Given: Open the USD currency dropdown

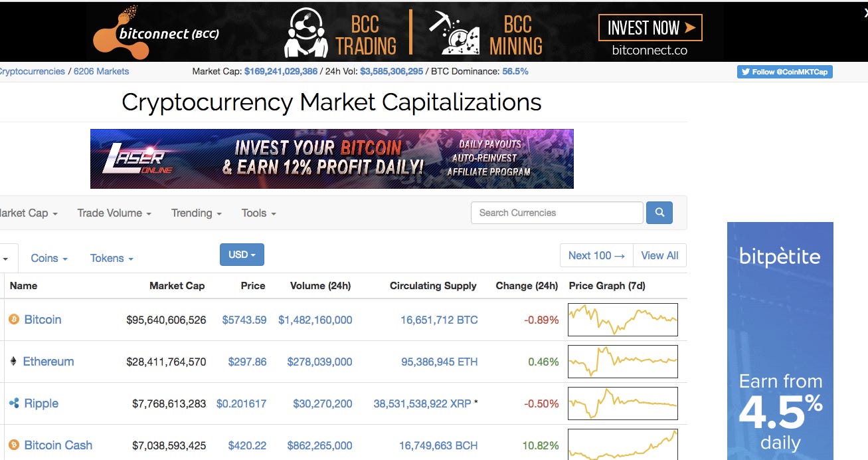Looking at the screenshot, I should (x=242, y=255).
